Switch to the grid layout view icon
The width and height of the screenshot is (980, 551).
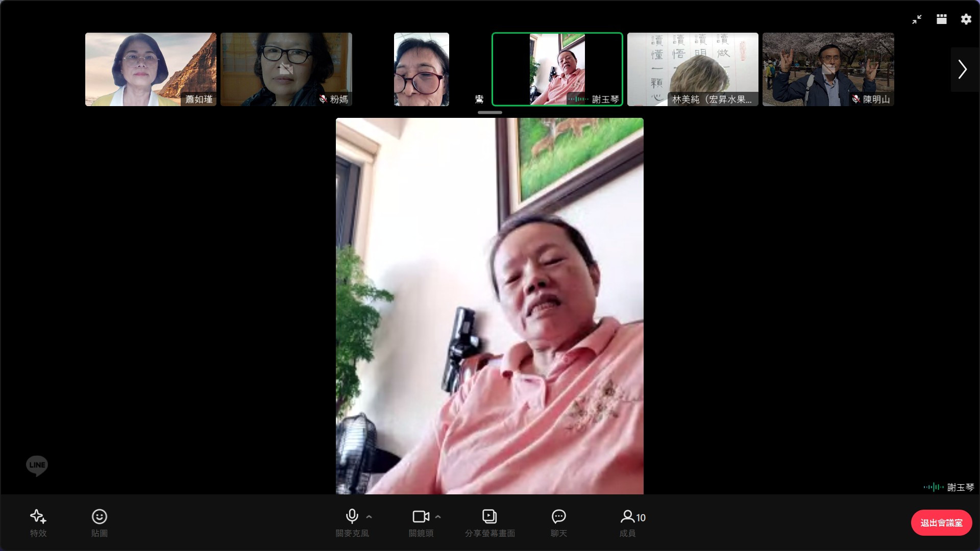pos(941,19)
